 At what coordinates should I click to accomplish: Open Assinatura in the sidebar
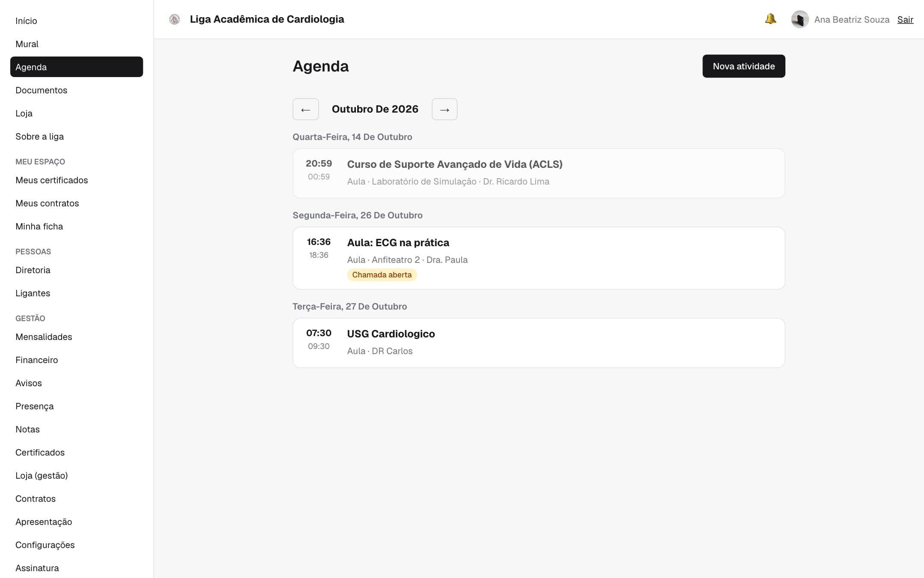click(77, 568)
